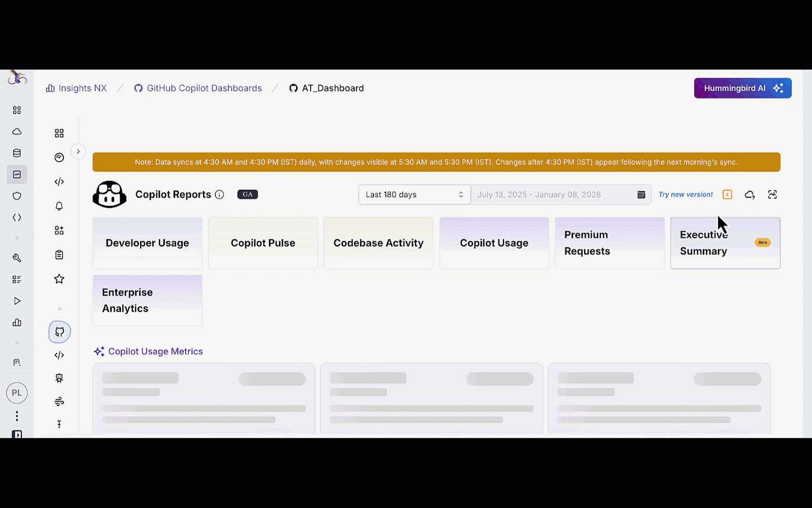Select the Copilot Pulse tab
Image resolution: width=812 pixels, height=508 pixels.
[263, 243]
